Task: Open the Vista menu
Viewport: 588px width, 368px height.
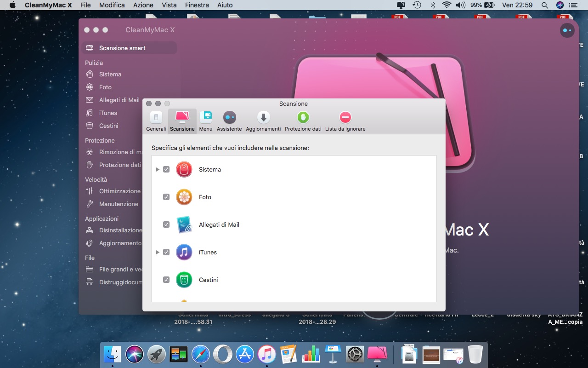Action: (169, 5)
